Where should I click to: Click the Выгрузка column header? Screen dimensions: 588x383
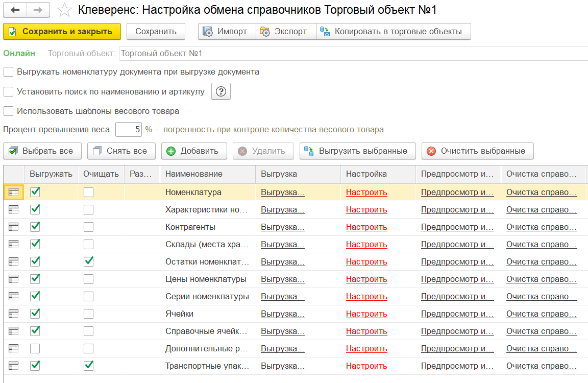point(298,174)
